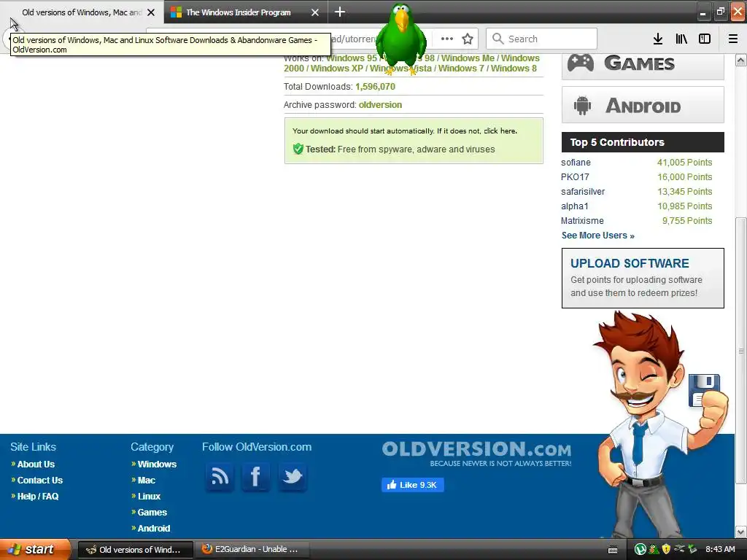Open the RSS feed icon
The image size is (747, 560).
click(x=220, y=476)
